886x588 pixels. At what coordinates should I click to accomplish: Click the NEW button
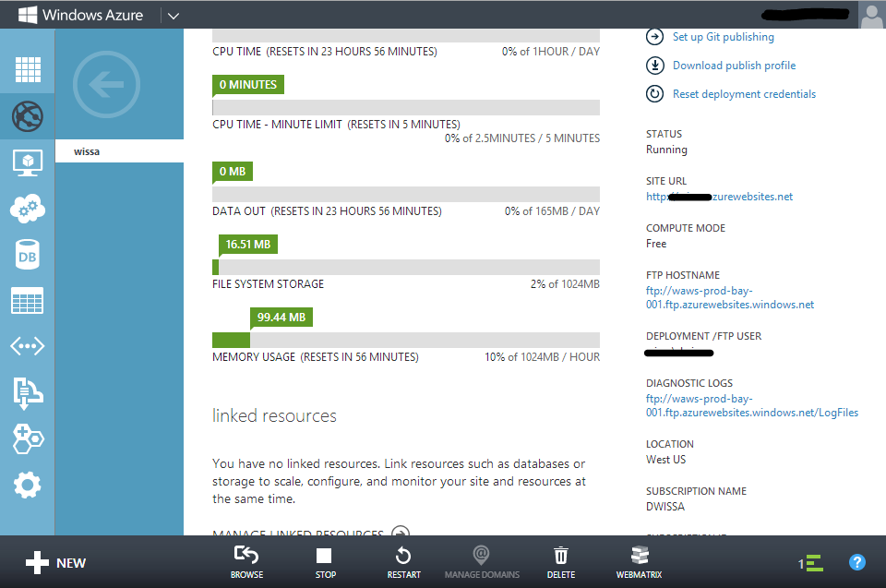click(56, 562)
